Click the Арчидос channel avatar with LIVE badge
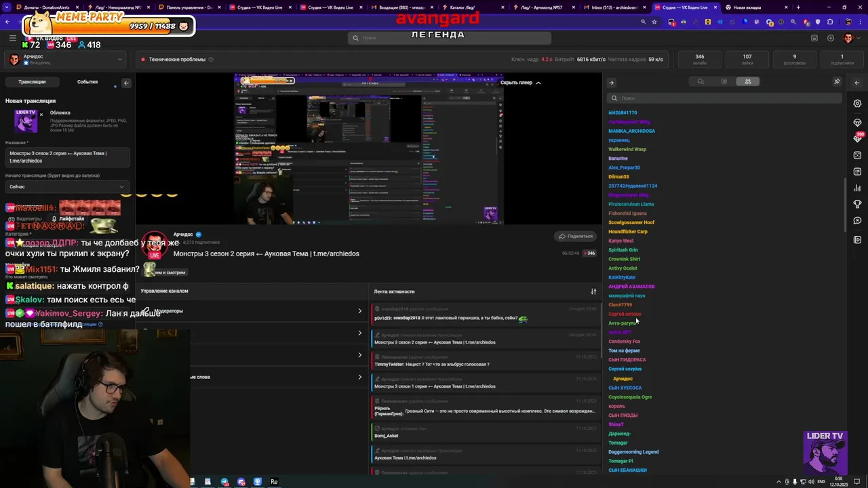Screen dimensions: 868x488 click(x=155, y=245)
